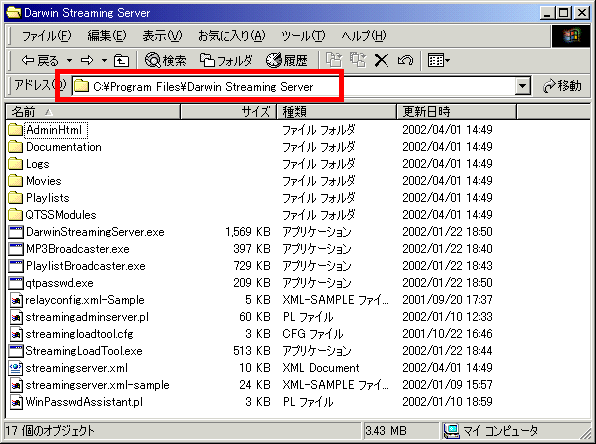596x444 pixels.
Task: Show the フォルダ (Folders) pane
Action: click(226, 60)
